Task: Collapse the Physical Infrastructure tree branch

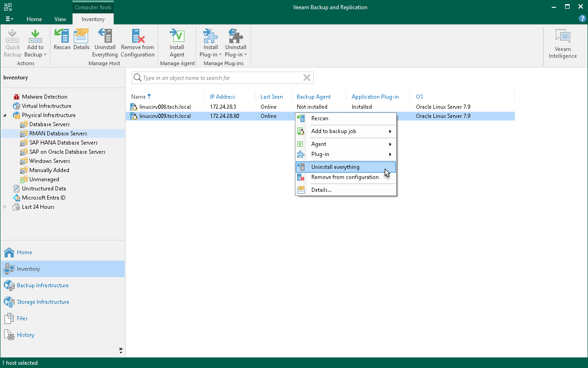Action: pyautogui.click(x=4, y=115)
